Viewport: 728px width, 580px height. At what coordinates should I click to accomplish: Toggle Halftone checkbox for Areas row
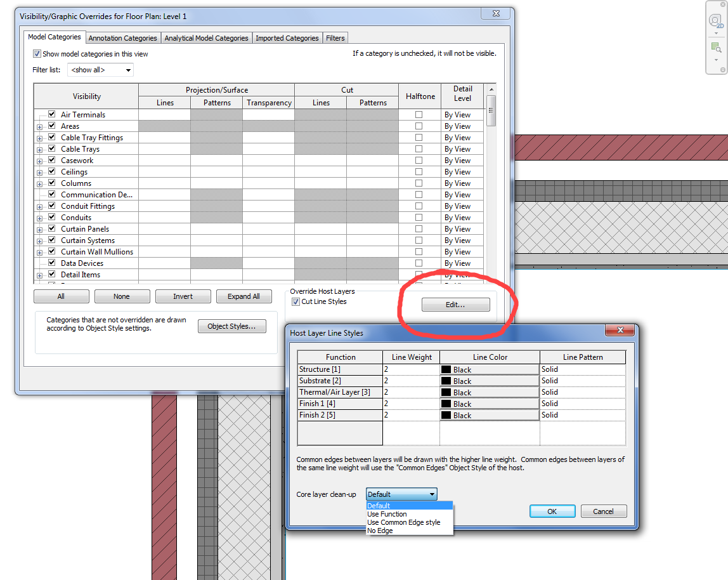419,126
